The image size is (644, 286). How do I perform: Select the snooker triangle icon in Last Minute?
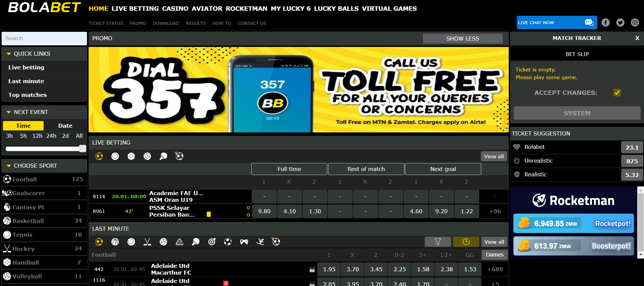(180, 242)
